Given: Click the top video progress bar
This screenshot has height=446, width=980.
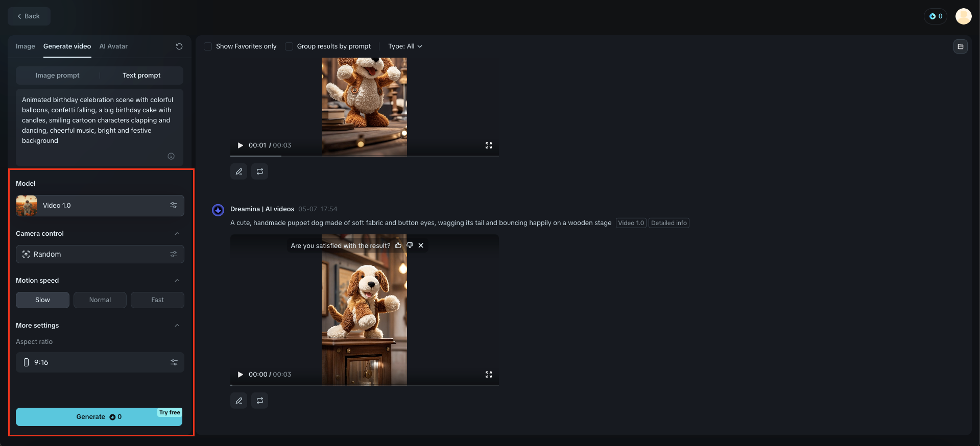Looking at the screenshot, I should tap(364, 156).
